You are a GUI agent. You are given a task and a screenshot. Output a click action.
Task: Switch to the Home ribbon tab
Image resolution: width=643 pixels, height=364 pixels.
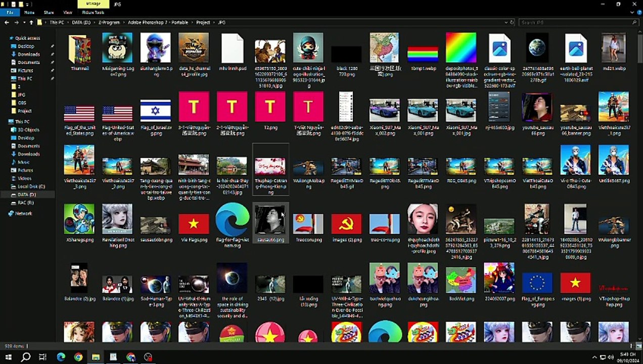[x=29, y=12]
